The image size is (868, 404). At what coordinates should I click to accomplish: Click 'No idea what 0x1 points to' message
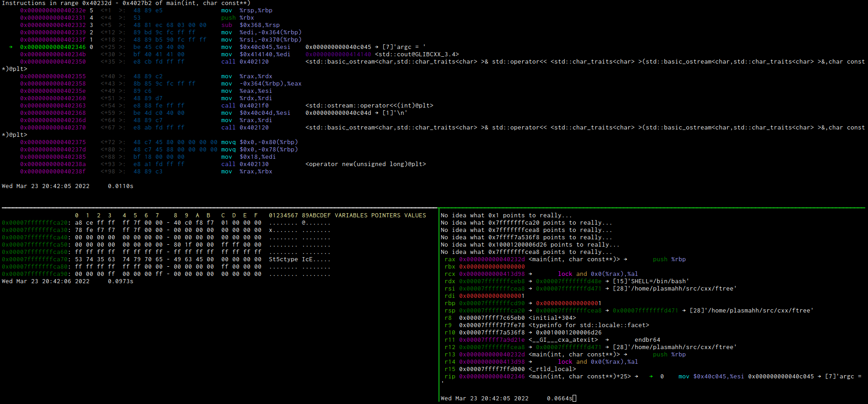point(506,215)
